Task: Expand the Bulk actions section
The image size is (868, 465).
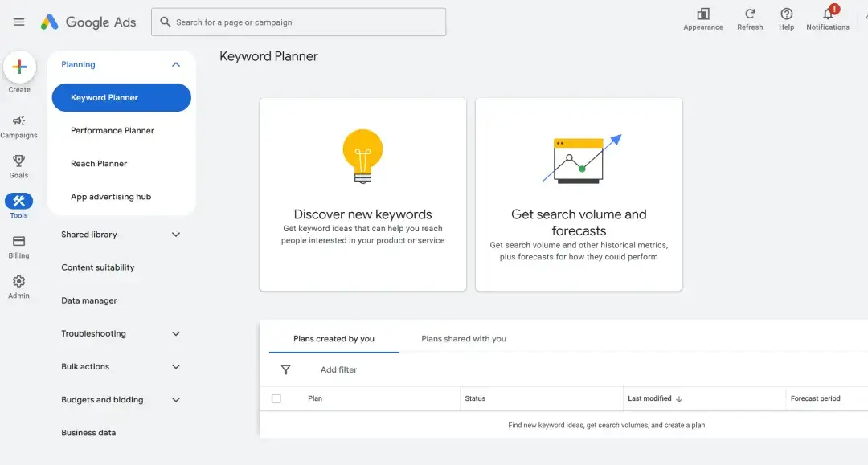Action: pos(176,366)
